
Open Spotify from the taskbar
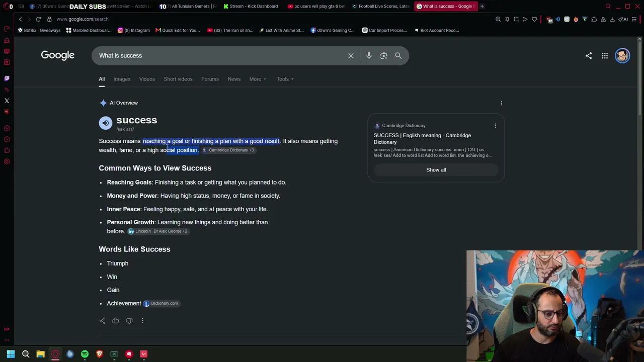pos(85,354)
